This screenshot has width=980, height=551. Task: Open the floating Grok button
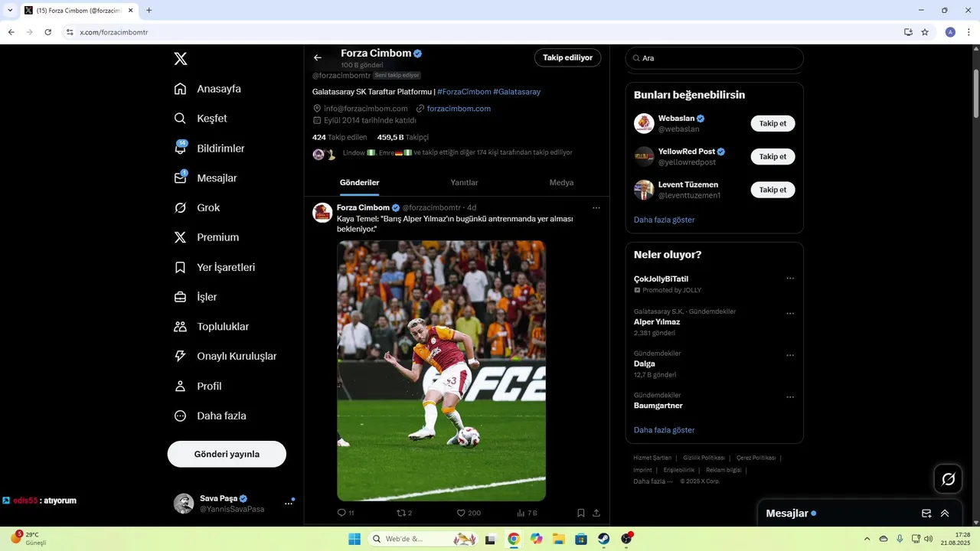(948, 479)
